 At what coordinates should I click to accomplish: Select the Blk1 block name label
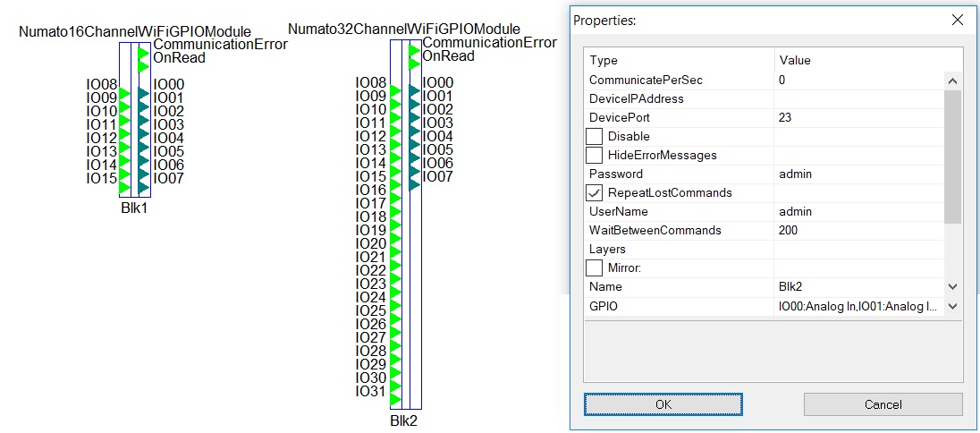pyautogui.click(x=134, y=208)
